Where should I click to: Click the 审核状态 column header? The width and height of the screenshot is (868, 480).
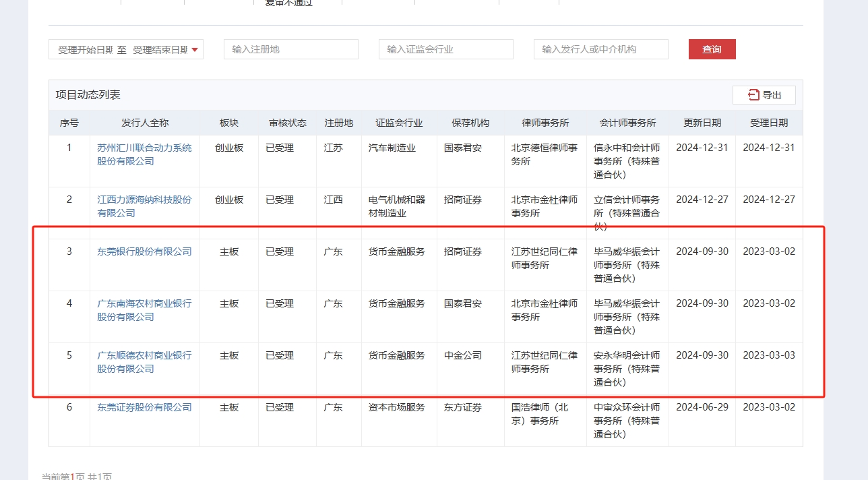[x=288, y=123]
